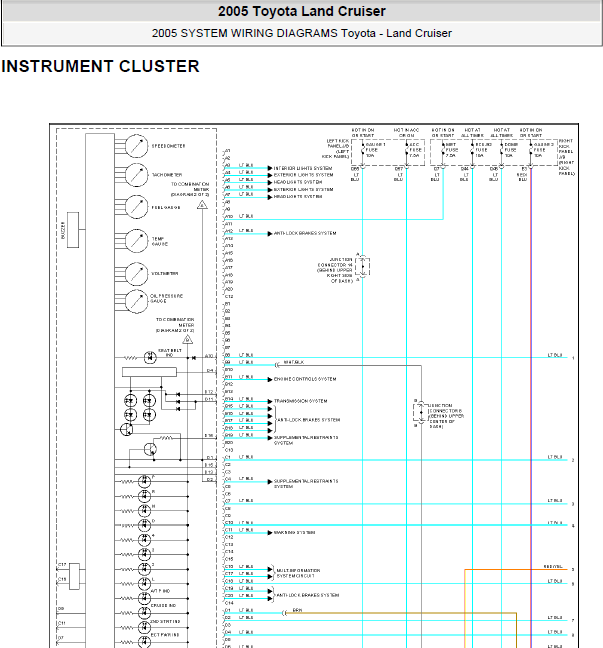The width and height of the screenshot is (603, 648).
Task: Click the 'FUEL GAUGE' label
Action: click(166, 207)
